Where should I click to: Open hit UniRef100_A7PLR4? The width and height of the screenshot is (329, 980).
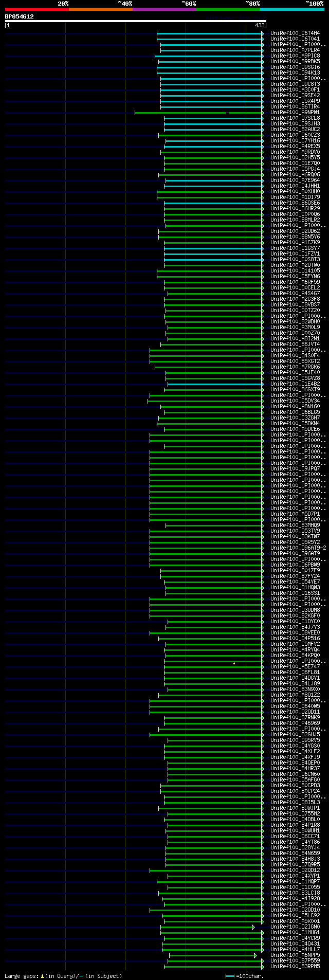coord(295,50)
